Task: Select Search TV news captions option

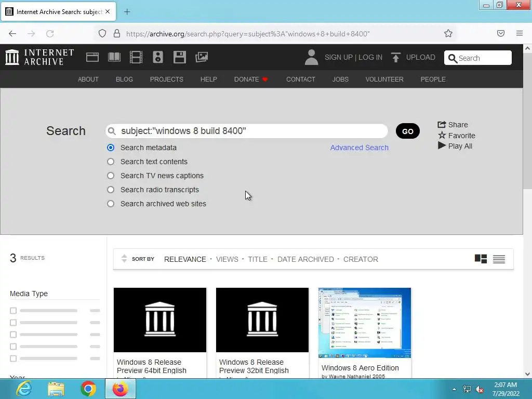Action: (x=111, y=176)
